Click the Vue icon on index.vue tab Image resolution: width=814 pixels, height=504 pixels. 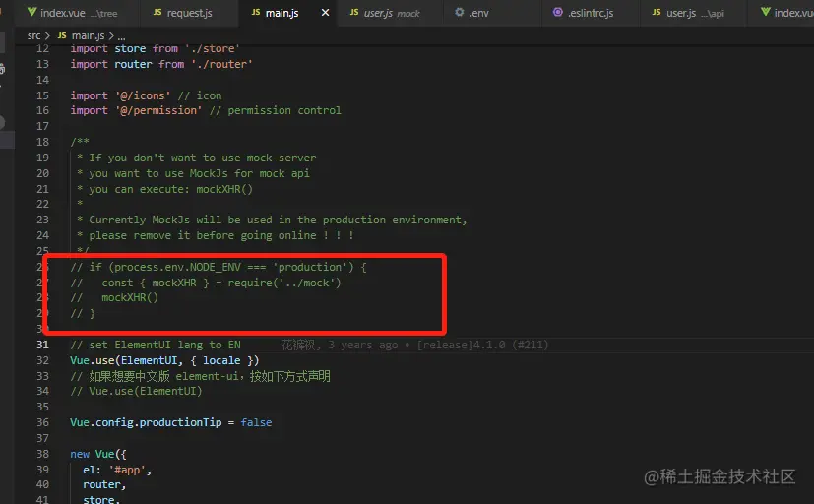[x=31, y=12]
